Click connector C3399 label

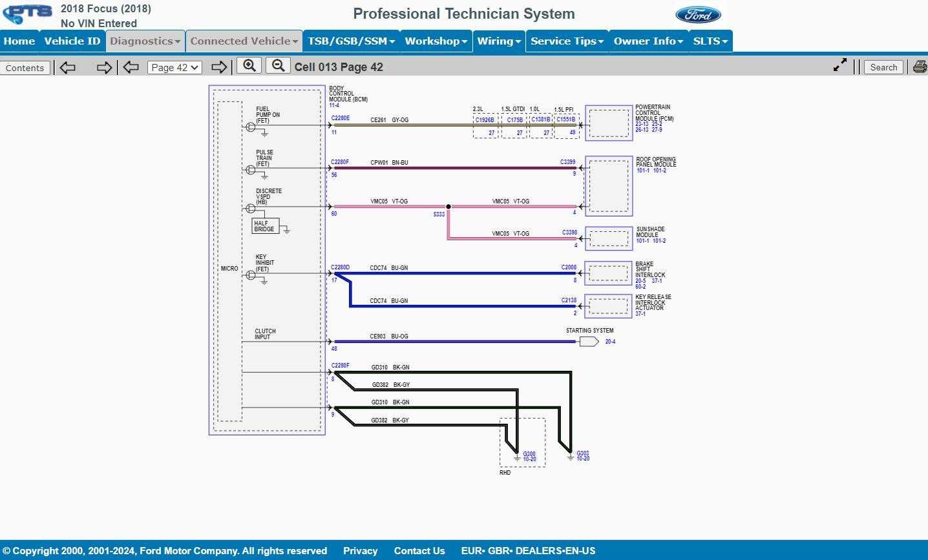(568, 162)
